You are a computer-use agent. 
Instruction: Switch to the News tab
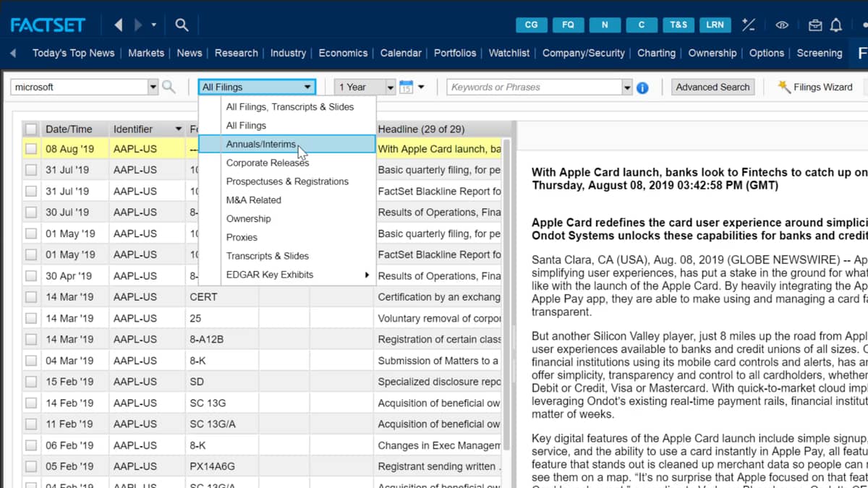pyautogui.click(x=190, y=53)
